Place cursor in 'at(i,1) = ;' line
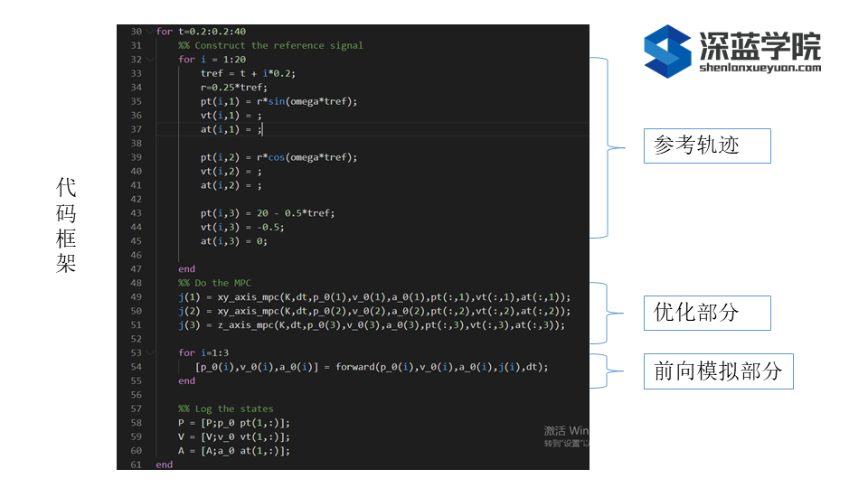The width and height of the screenshot is (868, 488). (231, 129)
